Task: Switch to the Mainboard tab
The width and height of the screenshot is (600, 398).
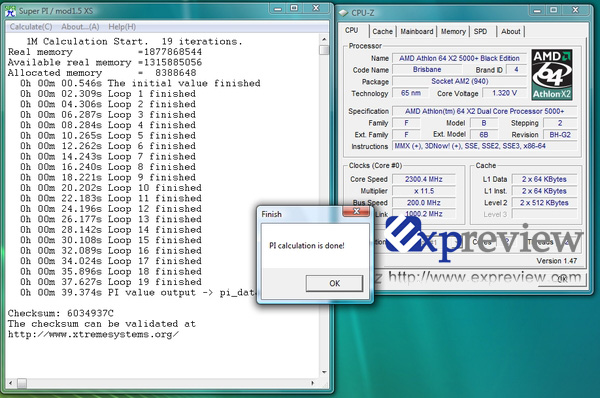Action: pyautogui.click(x=417, y=31)
